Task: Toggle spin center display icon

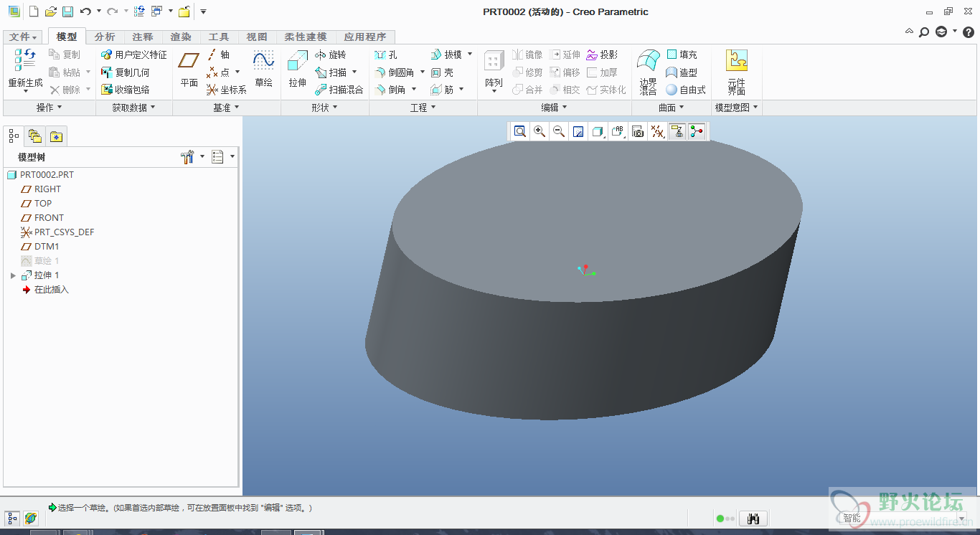Action: click(697, 131)
